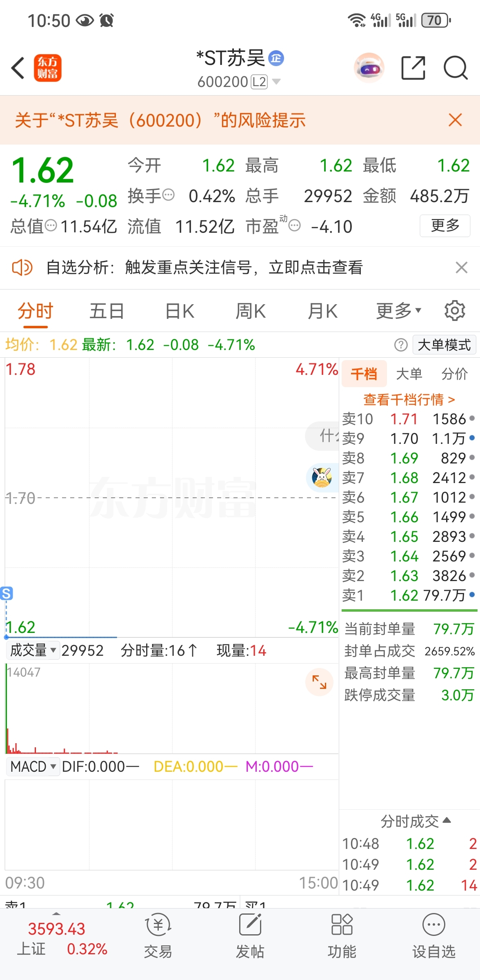Switch to the 大单 tab
480x980 pixels.
click(409, 374)
